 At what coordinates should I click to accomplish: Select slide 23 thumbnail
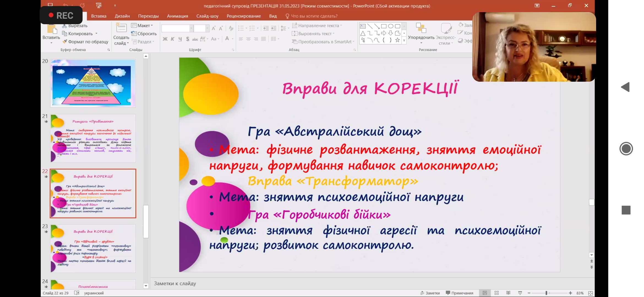tap(93, 249)
